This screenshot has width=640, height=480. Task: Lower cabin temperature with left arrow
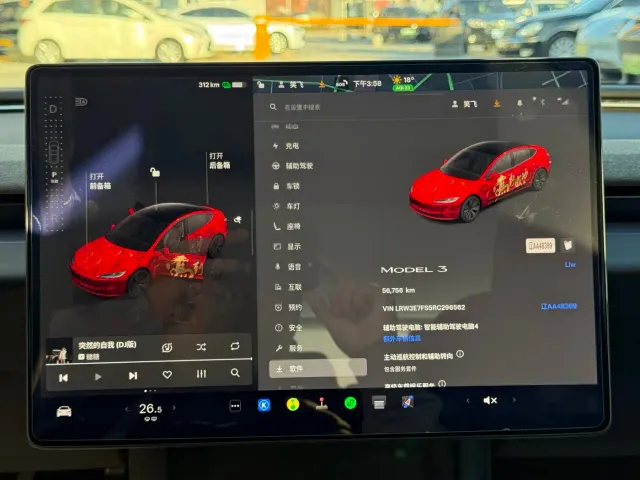127,409
